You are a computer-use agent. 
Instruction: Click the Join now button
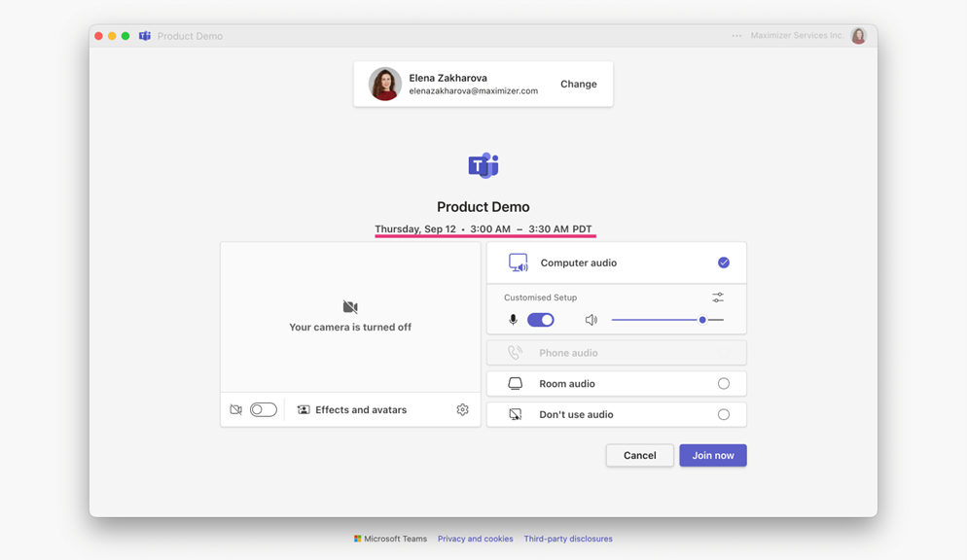coord(713,455)
